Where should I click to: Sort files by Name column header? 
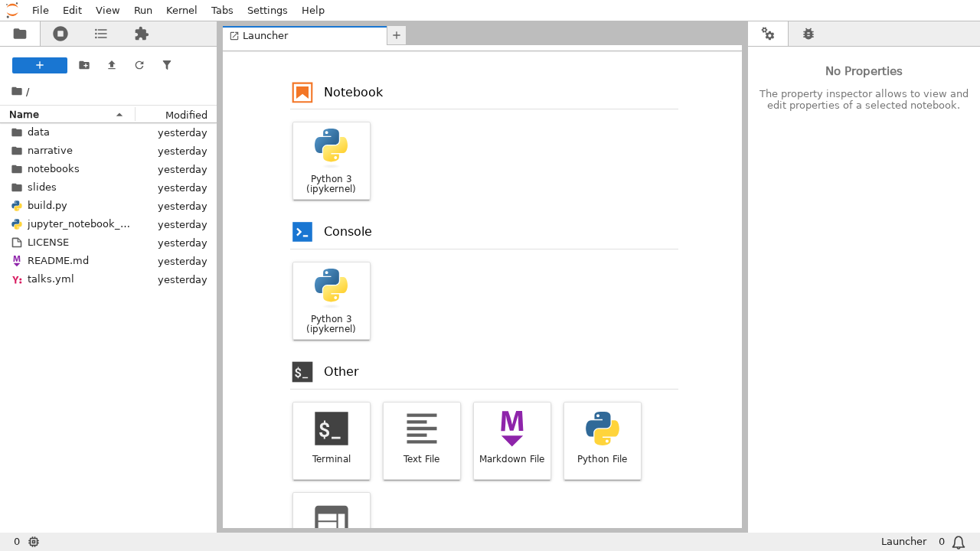67,115
